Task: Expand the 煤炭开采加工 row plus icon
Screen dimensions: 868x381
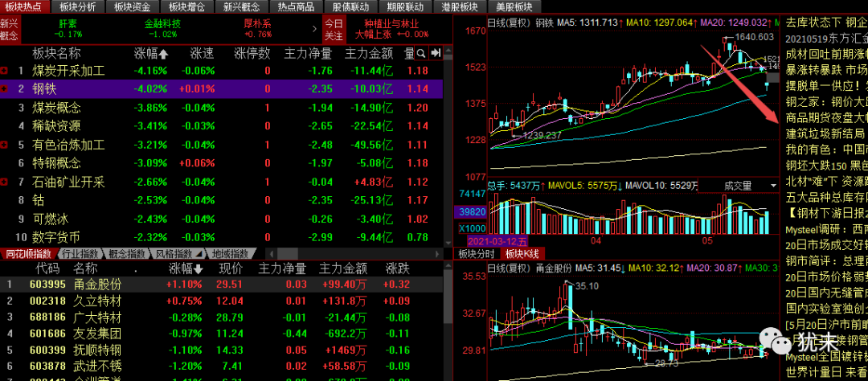Action: click(x=5, y=71)
